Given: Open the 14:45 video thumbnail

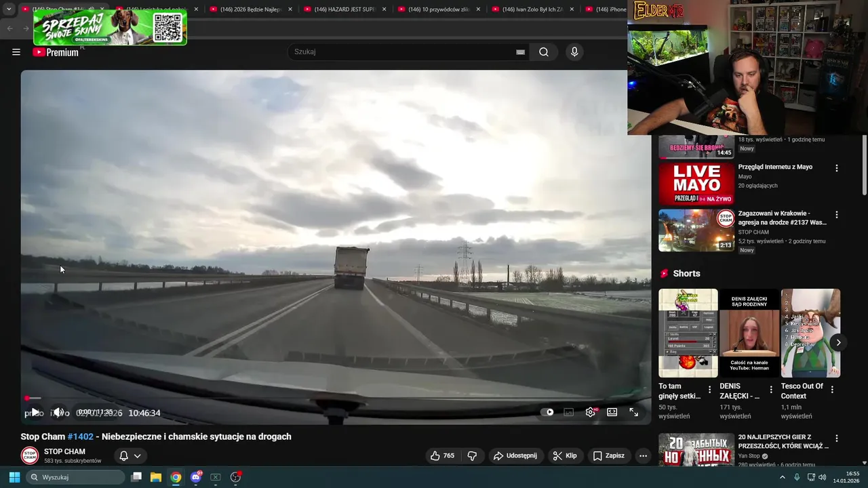Looking at the screenshot, I should [696, 146].
